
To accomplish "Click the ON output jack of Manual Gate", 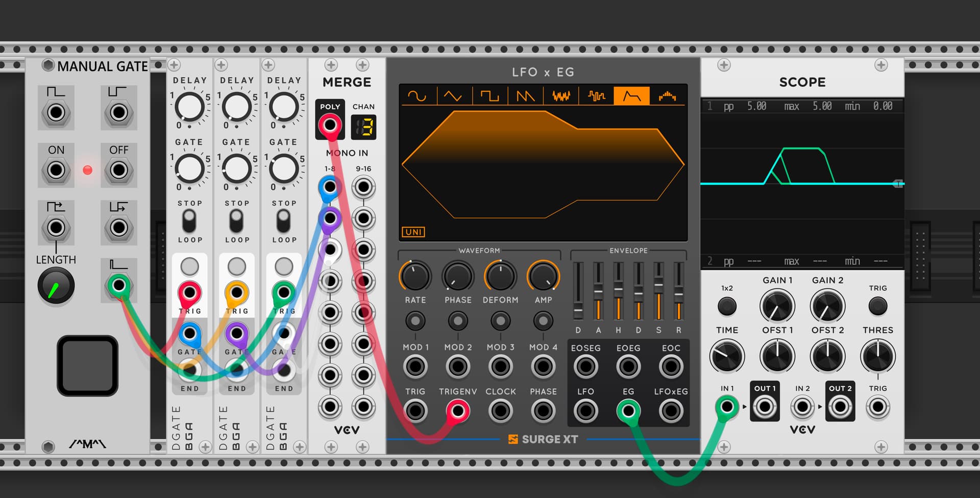I will pyautogui.click(x=56, y=170).
